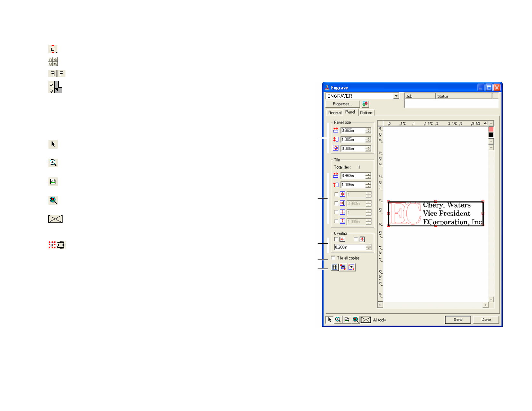Select the pink color swatch beside the ruler
532x411 pixels.
coord(491,129)
